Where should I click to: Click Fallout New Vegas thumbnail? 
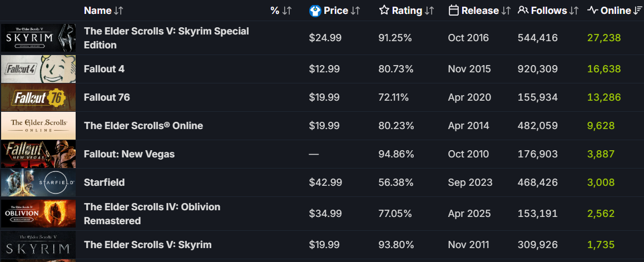point(38,154)
